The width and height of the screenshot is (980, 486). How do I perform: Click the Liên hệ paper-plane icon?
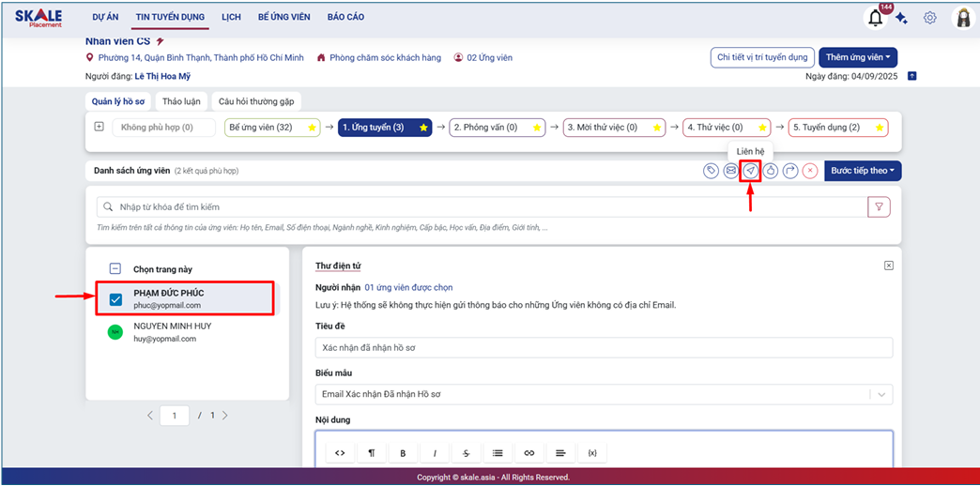750,171
